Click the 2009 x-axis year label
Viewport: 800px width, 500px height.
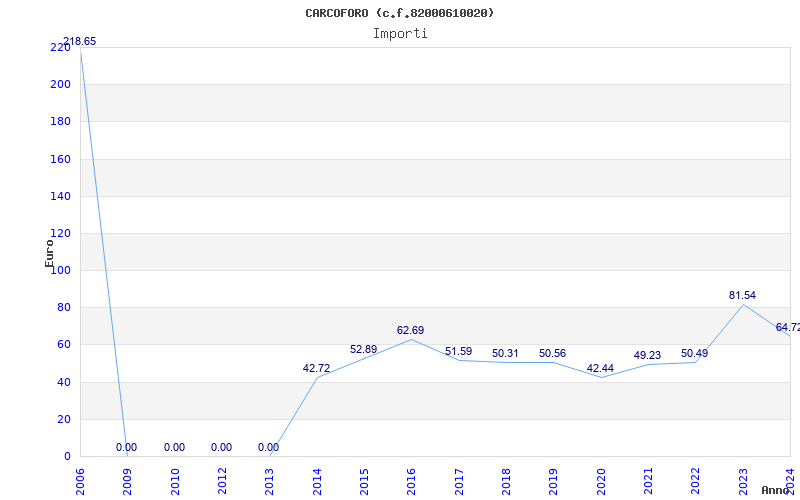pos(128,482)
